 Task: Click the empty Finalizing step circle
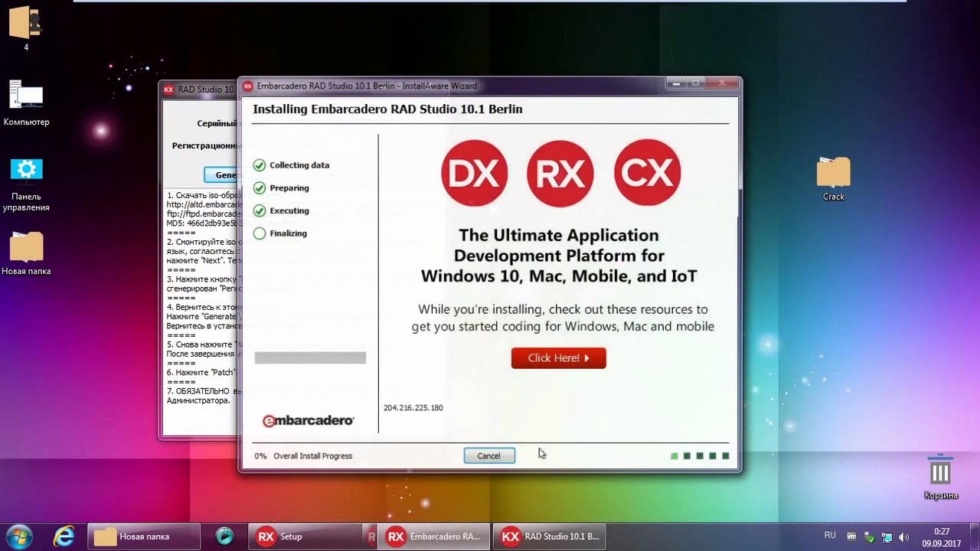[260, 233]
